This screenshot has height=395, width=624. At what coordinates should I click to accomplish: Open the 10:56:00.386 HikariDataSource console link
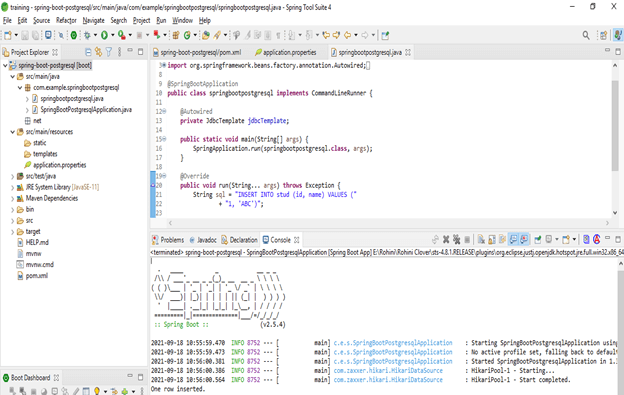388,371
